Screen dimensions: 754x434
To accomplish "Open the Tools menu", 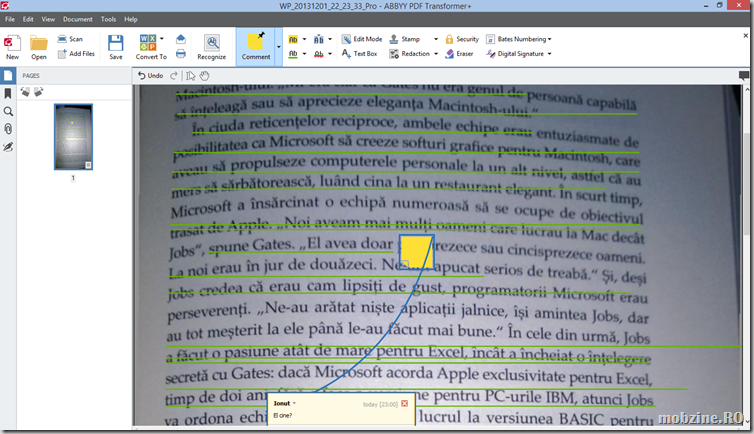I will pos(109,19).
